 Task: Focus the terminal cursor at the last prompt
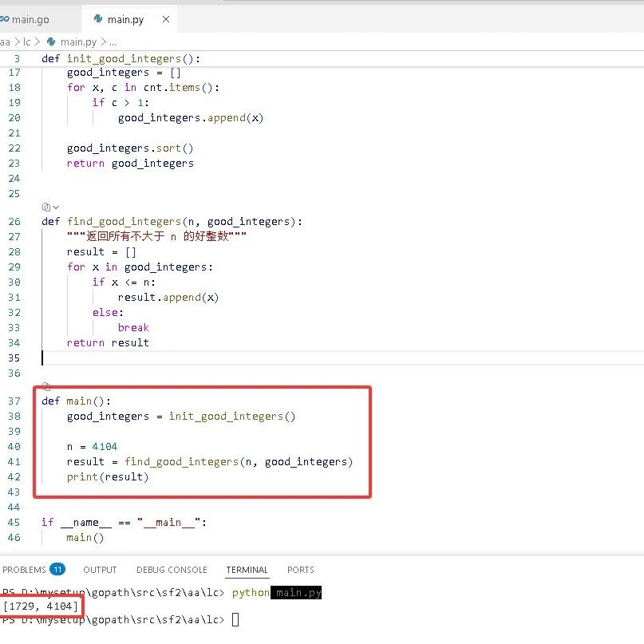point(235,619)
